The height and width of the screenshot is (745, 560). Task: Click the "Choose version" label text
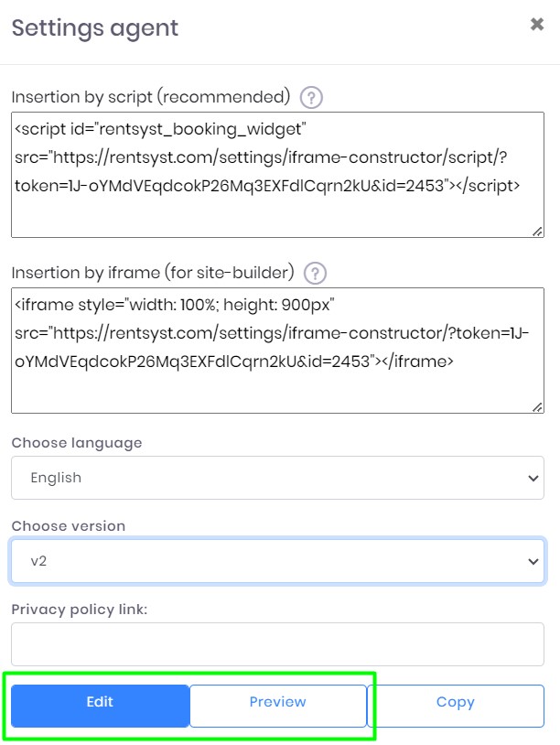[x=69, y=526]
